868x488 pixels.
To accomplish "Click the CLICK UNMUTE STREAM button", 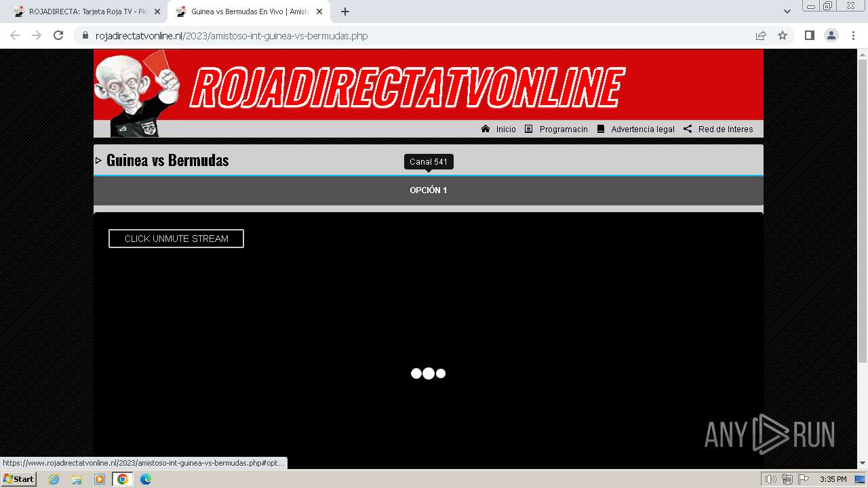I will point(176,239).
